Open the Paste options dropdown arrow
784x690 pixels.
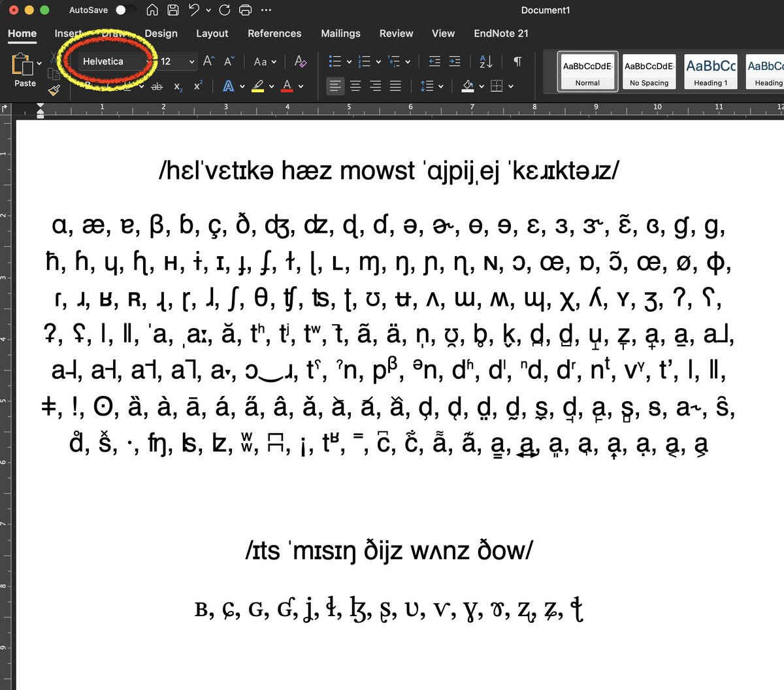(x=40, y=63)
